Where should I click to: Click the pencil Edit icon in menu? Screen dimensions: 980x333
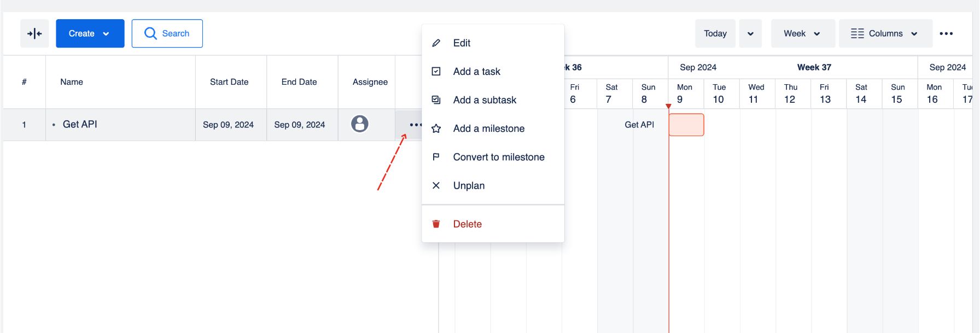coord(436,43)
